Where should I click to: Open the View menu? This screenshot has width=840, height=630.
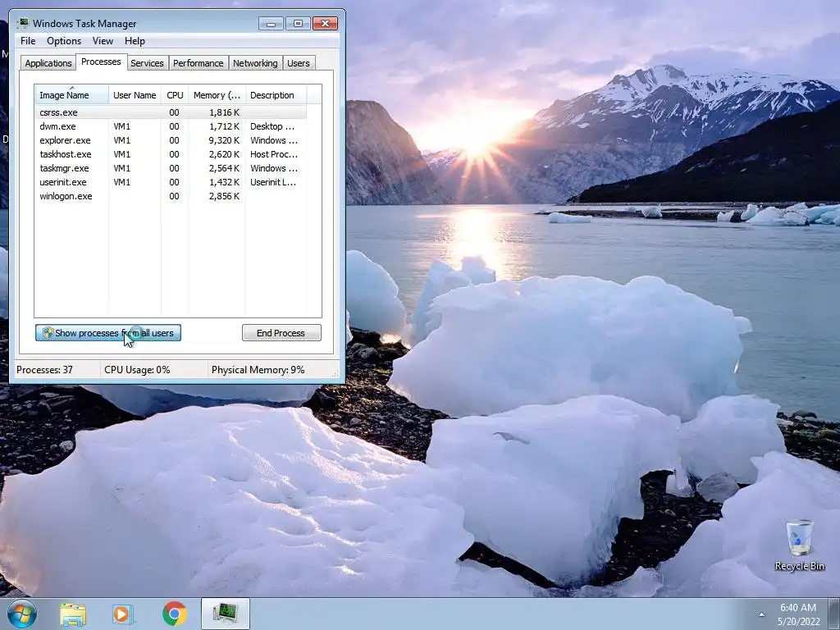pos(103,41)
